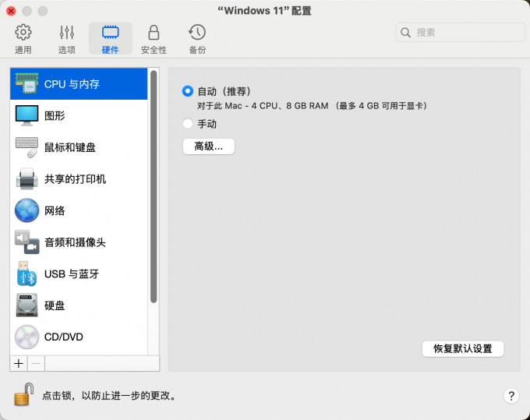Click the 共享的打印机 printer icon

click(x=26, y=178)
